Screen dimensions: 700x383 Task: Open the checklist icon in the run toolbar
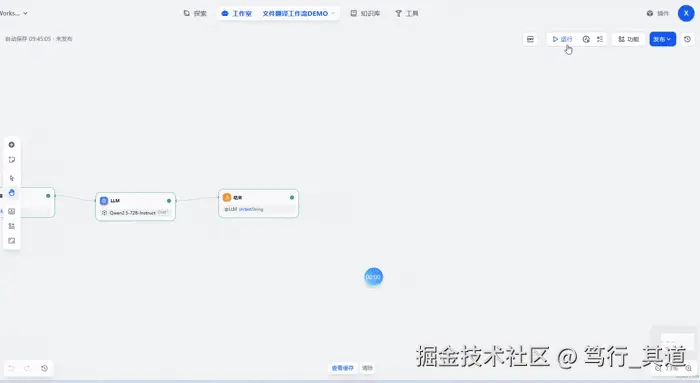pos(600,39)
